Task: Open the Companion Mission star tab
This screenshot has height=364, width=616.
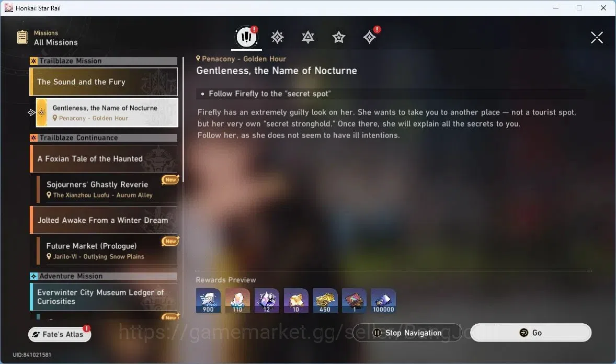Action: pos(339,37)
